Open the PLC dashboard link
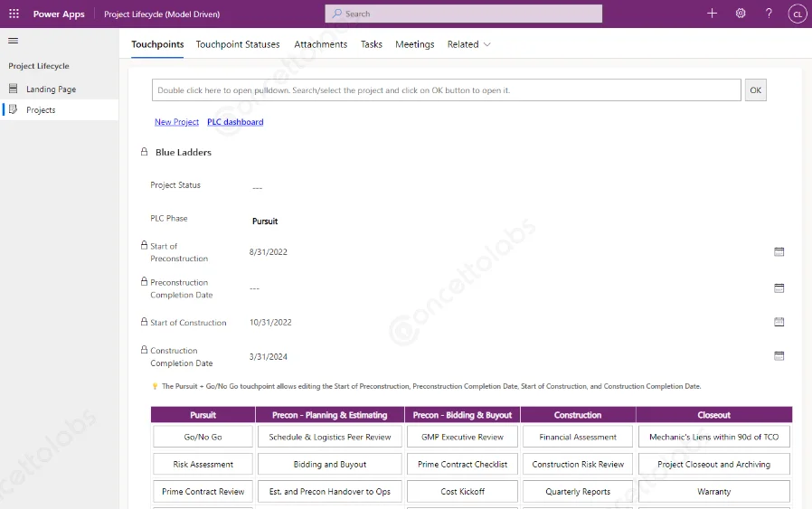This screenshot has height=509, width=812. 235,122
